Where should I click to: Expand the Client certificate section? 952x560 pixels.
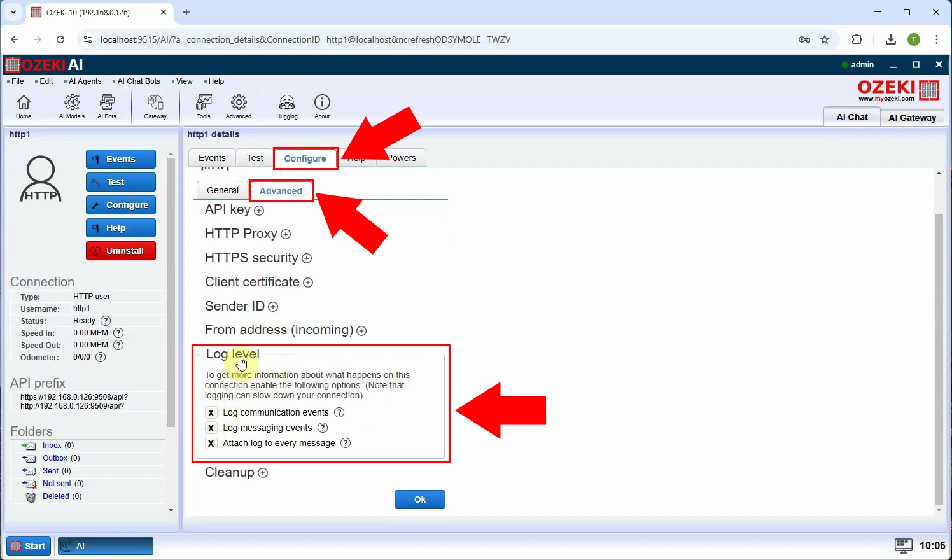pos(308,283)
